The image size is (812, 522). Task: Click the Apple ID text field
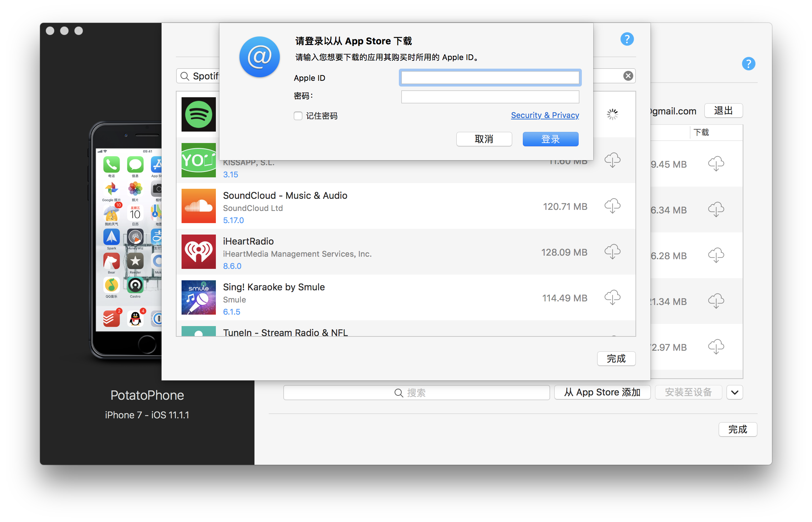490,78
